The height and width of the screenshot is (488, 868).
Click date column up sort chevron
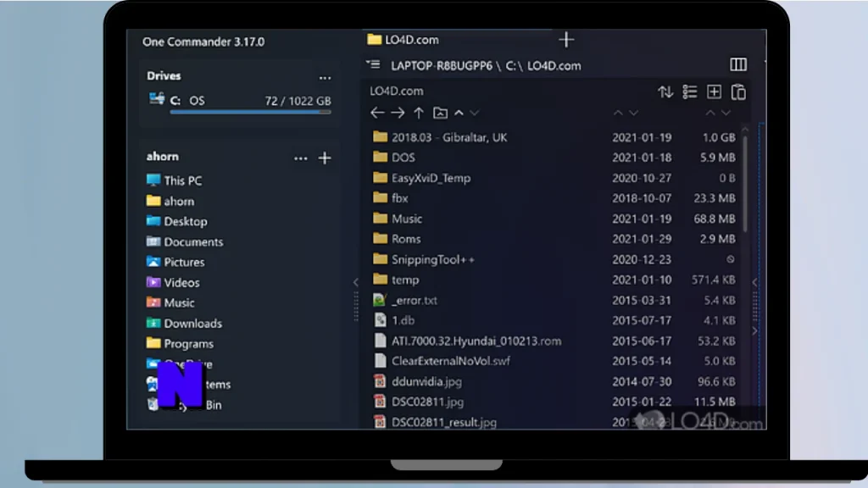[618, 113]
